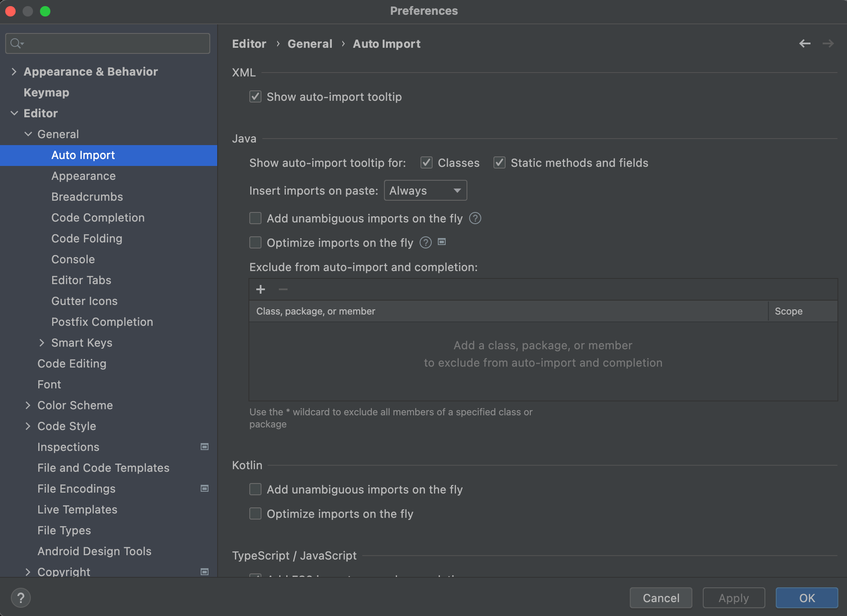The image size is (847, 616).
Task: Toggle the Static methods and fields checkbox
Action: click(x=500, y=162)
